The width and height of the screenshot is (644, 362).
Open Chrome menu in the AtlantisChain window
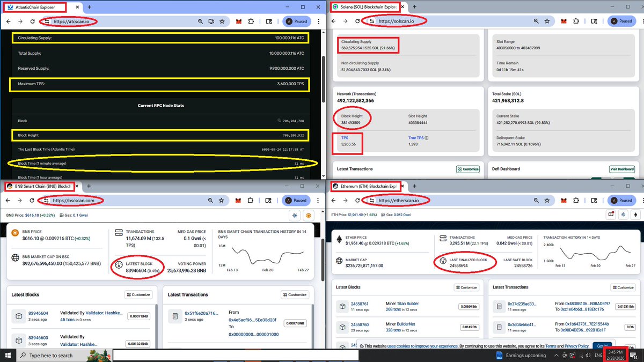click(318, 21)
